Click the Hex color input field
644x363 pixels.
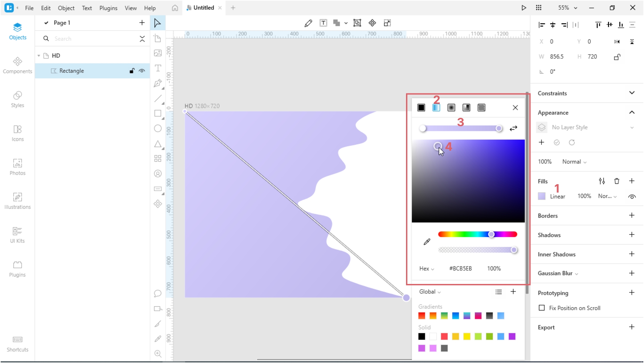tap(461, 268)
